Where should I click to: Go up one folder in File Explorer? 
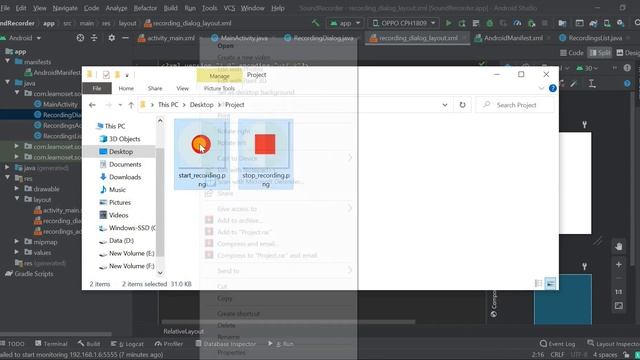[x=131, y=105]
